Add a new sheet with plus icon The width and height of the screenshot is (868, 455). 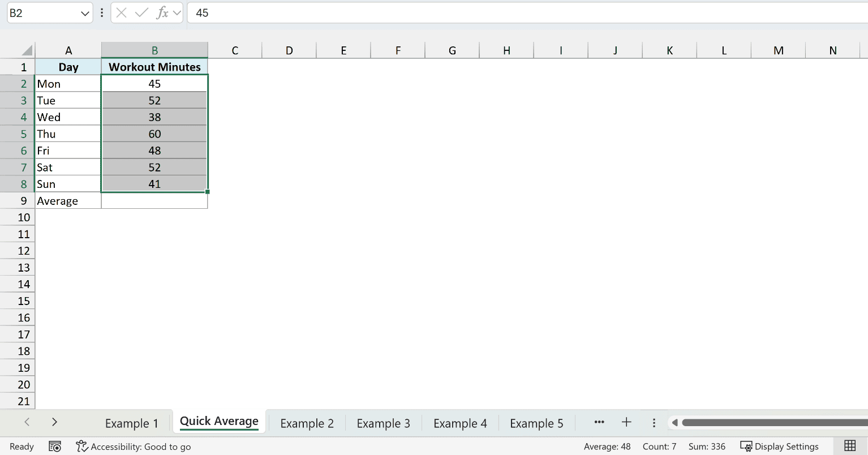(x=626, y=422)
